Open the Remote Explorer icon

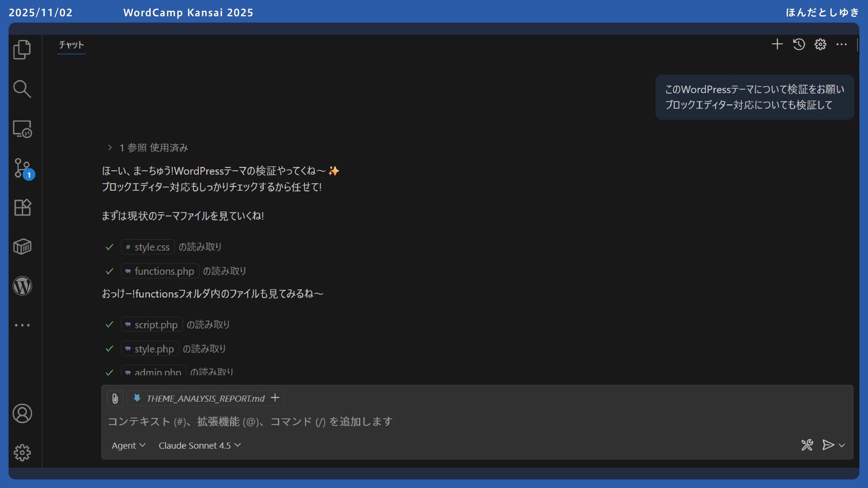click(22, 129)
